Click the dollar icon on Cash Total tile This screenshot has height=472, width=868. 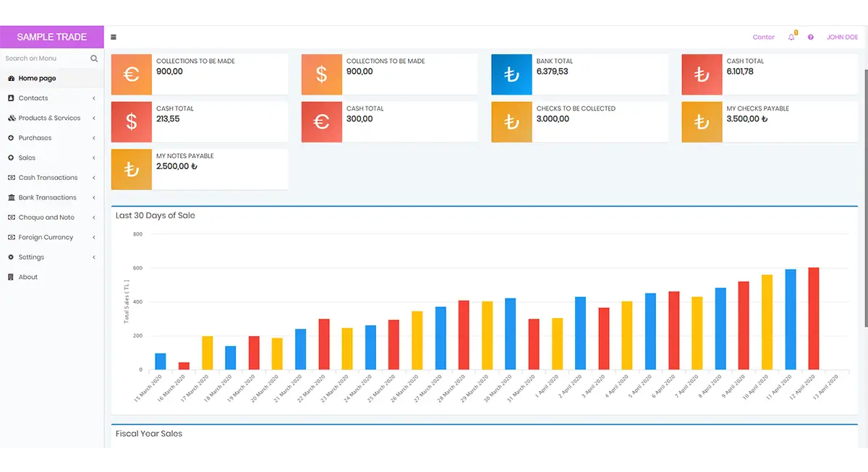pyautogui.click(x=131, y=121)
